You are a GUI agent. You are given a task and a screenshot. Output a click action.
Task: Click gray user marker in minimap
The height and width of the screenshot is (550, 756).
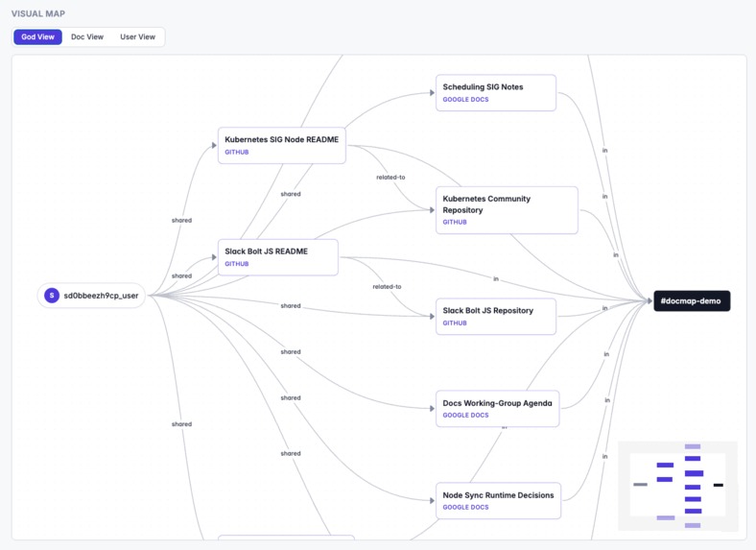[x=640, y=485]
